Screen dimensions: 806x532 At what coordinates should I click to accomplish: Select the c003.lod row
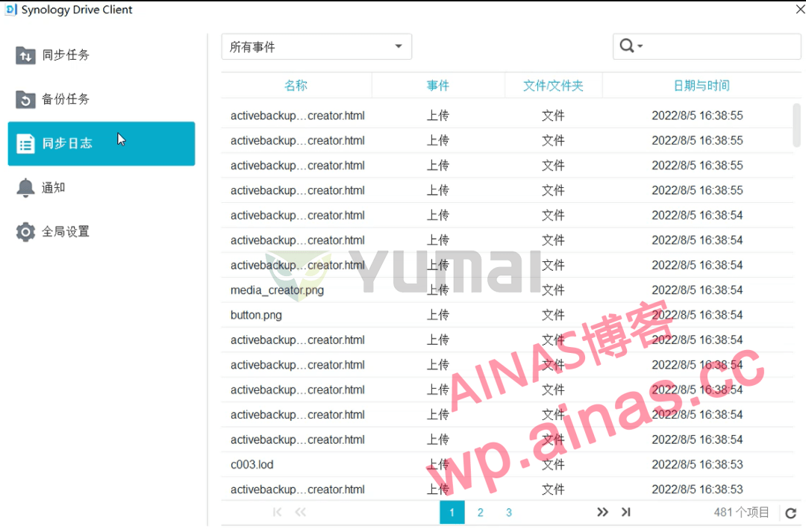point(507,465)
